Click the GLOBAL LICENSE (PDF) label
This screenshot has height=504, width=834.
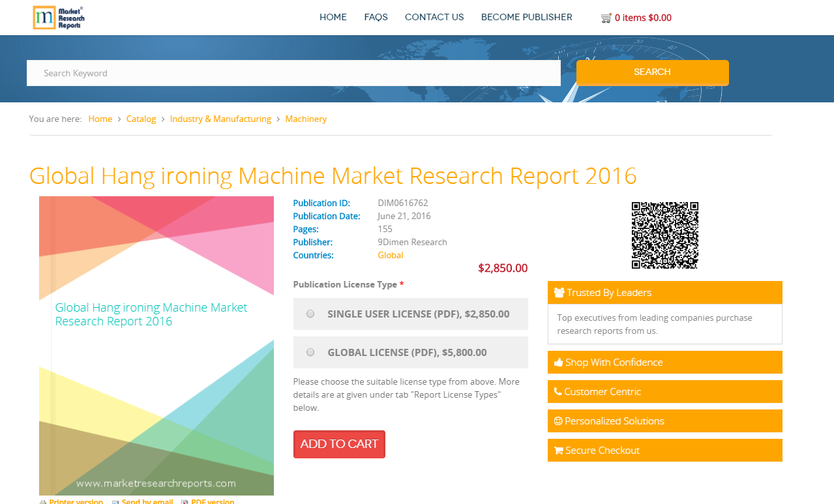[x=407, y=352]
